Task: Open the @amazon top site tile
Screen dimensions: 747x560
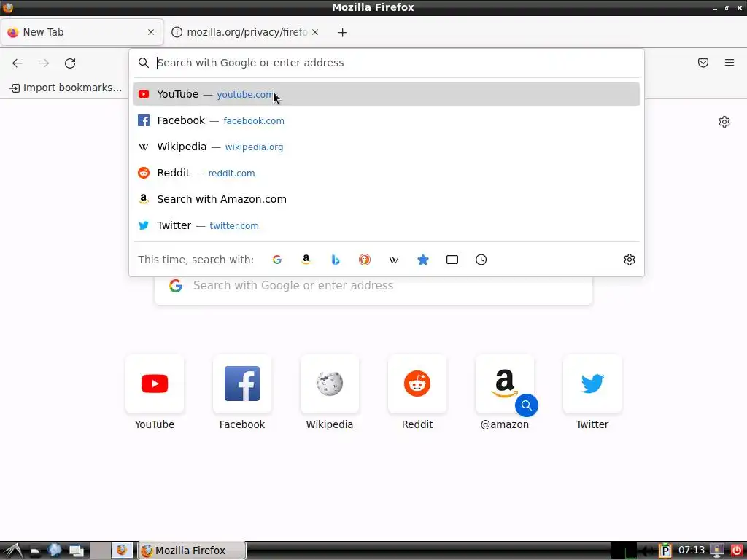Action: 505,384
